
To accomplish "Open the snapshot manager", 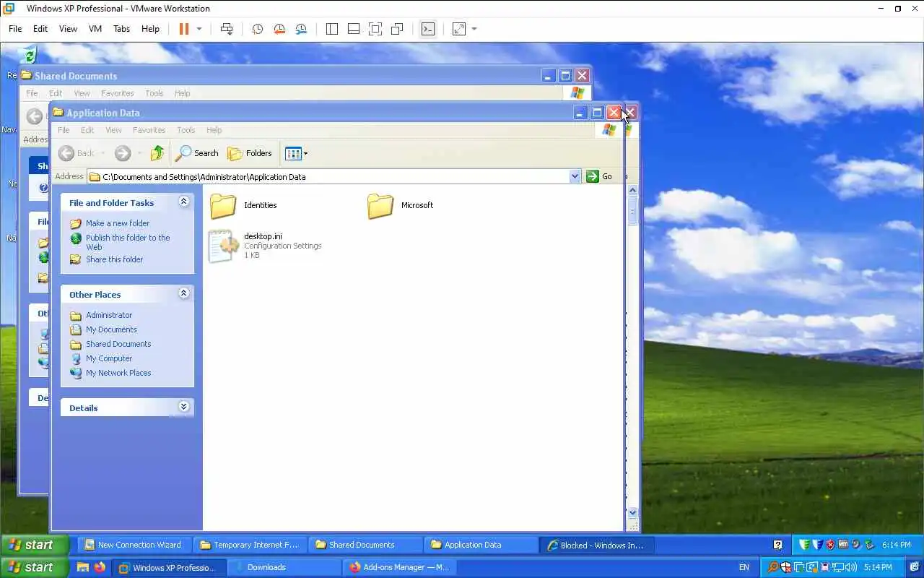I will coord(301,29).
